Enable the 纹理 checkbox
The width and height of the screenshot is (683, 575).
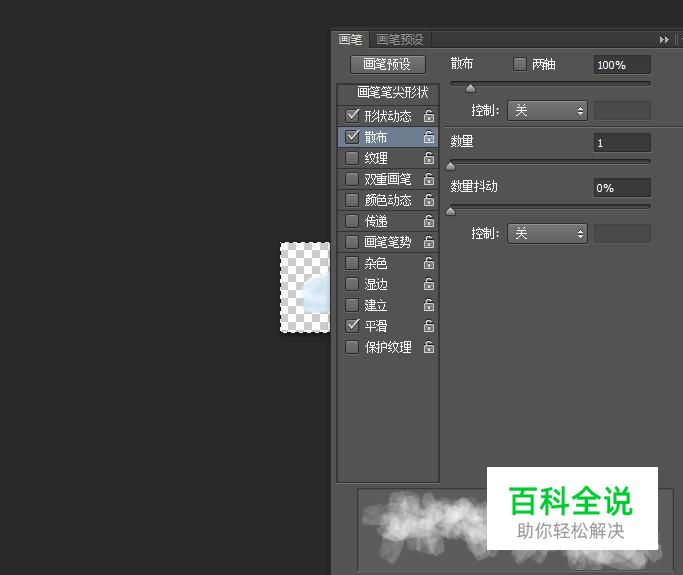352,158
